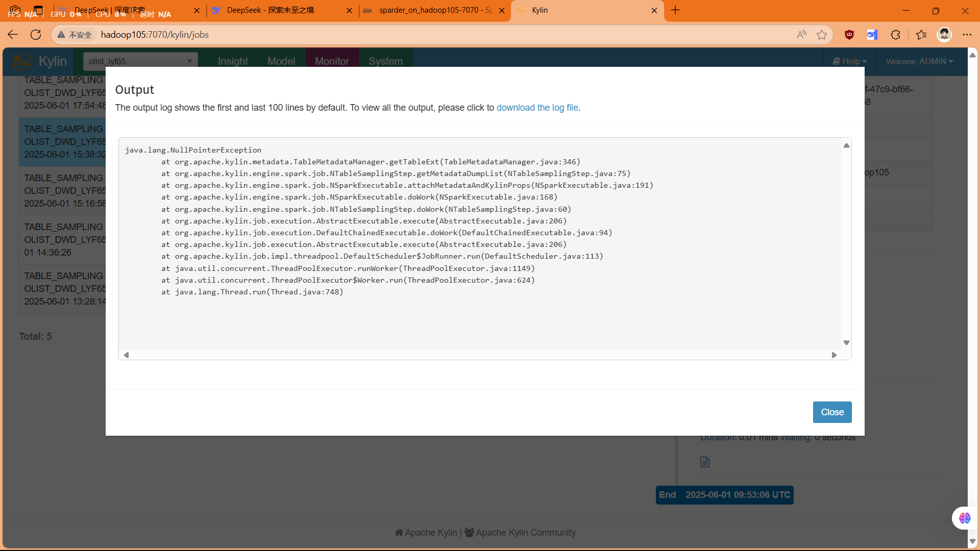This screenshot has height=551, width=980.
Task: Open browser extensions puzzle icon
Action: tap(895, 35)
